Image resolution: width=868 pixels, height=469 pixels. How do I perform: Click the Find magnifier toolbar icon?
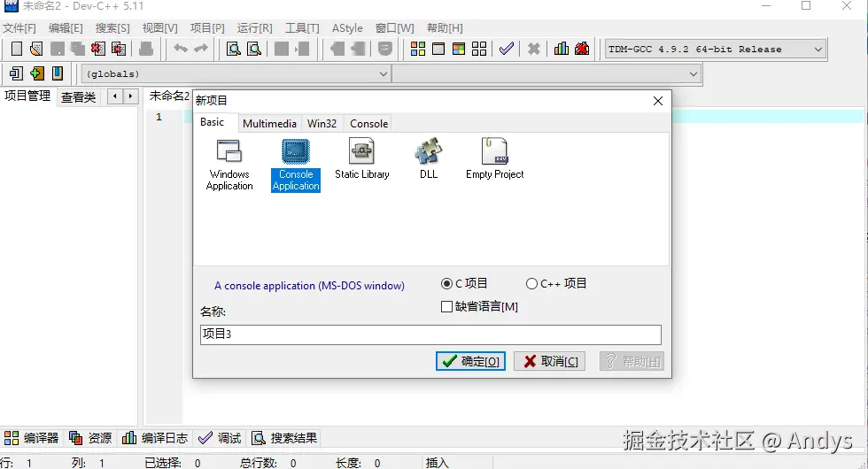point(234,49)
